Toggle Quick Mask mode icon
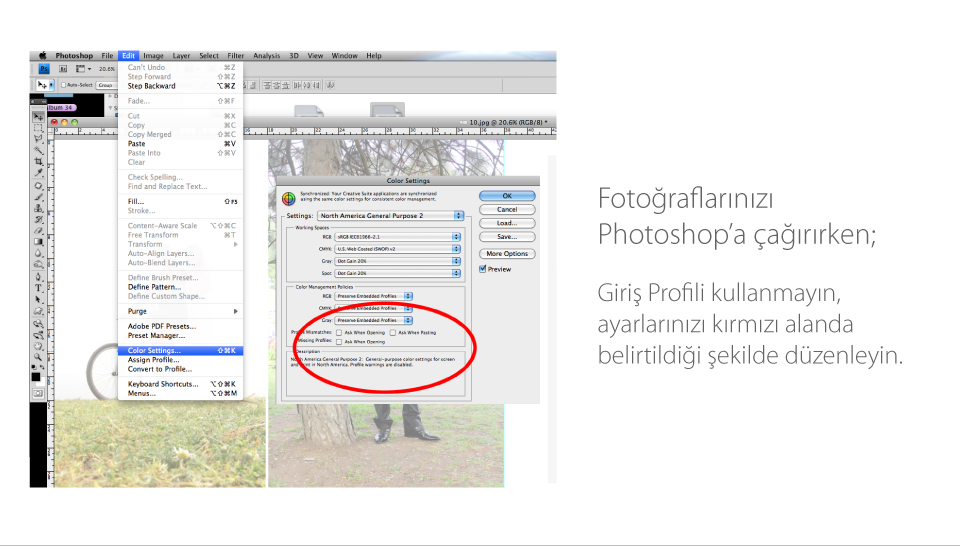 tap(38, 393)
